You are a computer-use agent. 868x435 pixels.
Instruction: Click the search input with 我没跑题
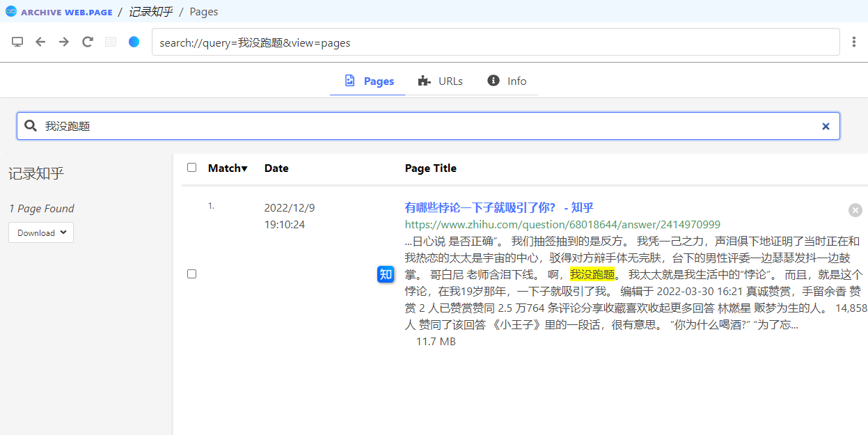(x=418, y=126)
